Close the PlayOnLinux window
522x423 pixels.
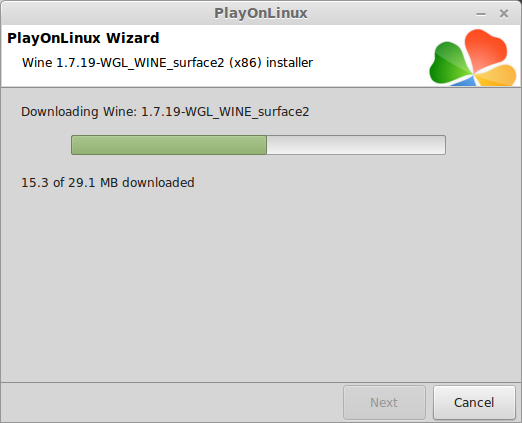504,14
